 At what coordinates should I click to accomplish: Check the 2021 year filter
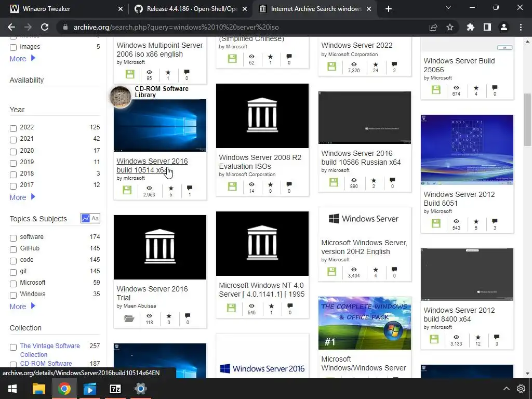[13, 140]
